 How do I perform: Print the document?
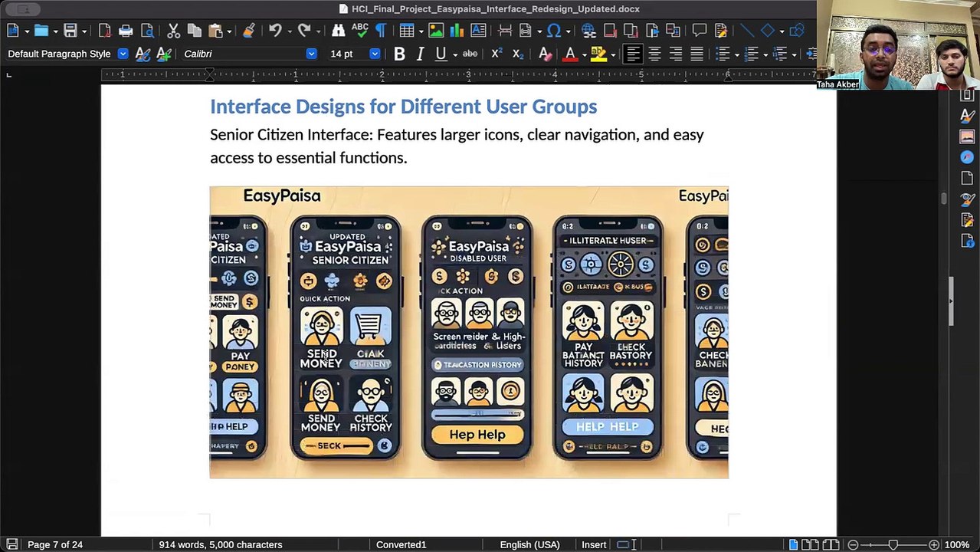126,31
